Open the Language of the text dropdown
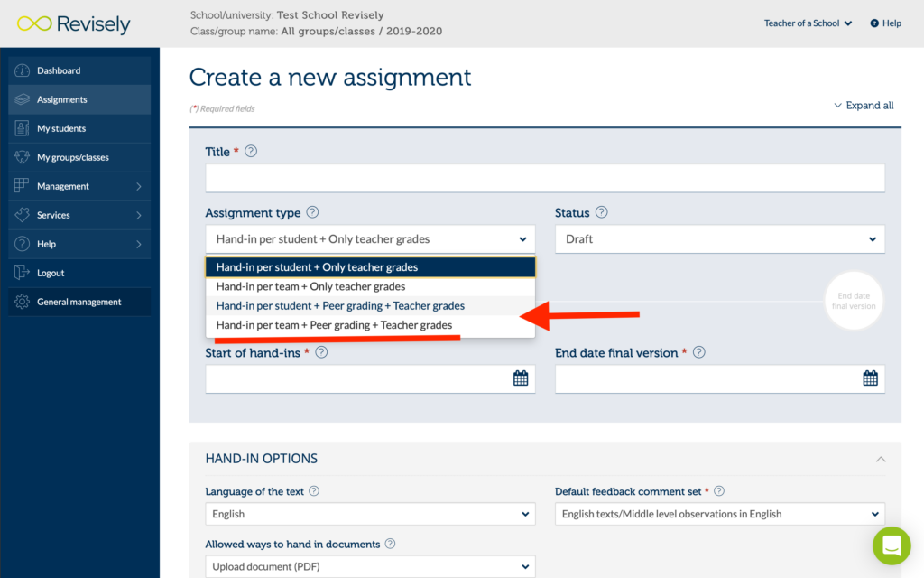Viewport: 924px width, 578px height. [x=370, y=513]
